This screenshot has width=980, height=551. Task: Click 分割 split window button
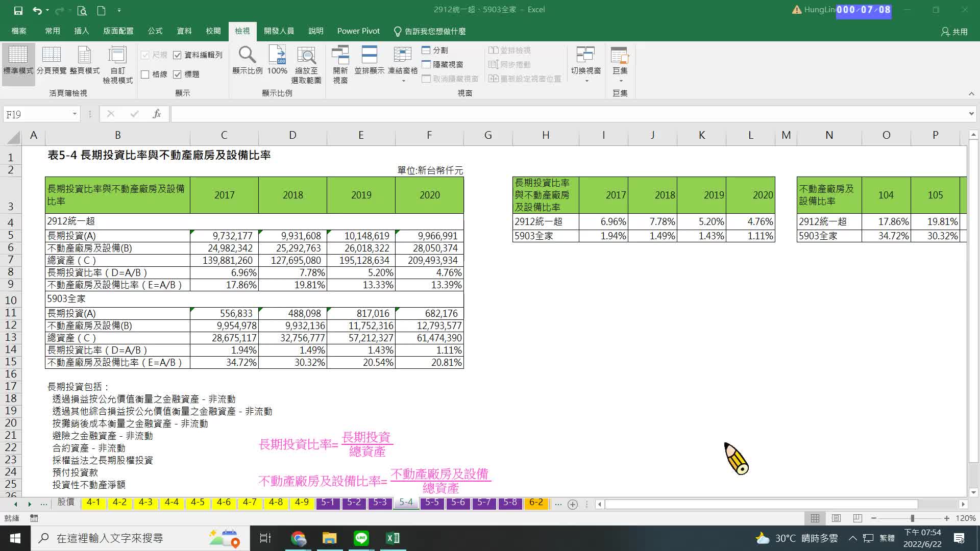tap(435, 50)
